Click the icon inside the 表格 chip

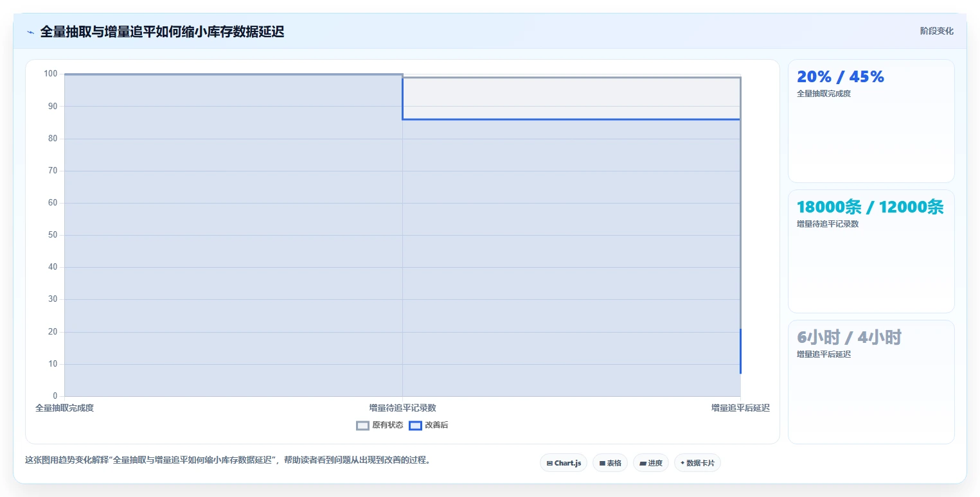(x=602, y=463)
